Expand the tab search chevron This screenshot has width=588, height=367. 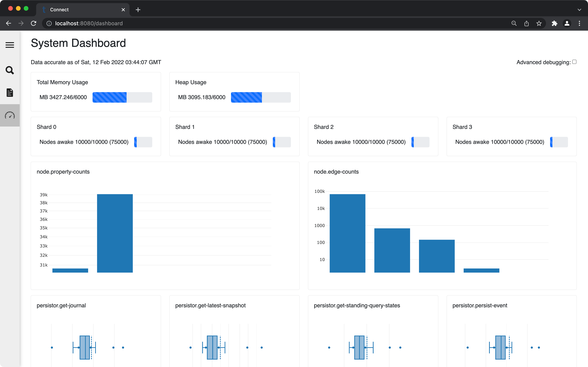click(579, 10)
